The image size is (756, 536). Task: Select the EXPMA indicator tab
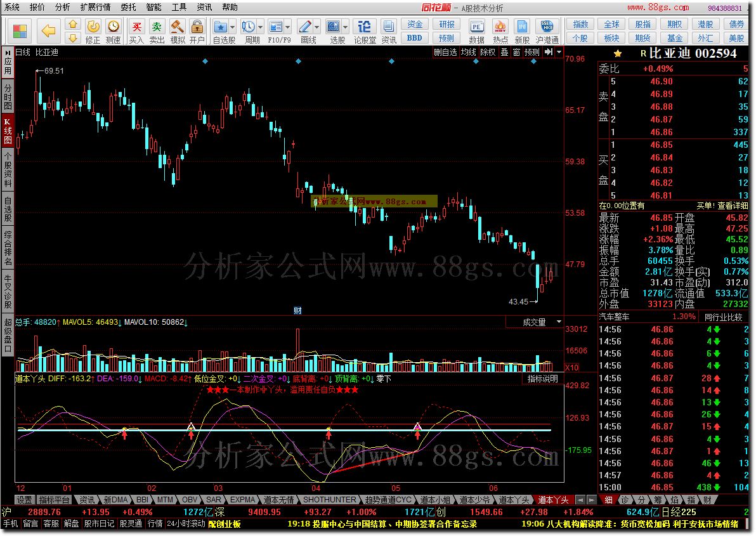pyautogui.click(x=242, y=500)
